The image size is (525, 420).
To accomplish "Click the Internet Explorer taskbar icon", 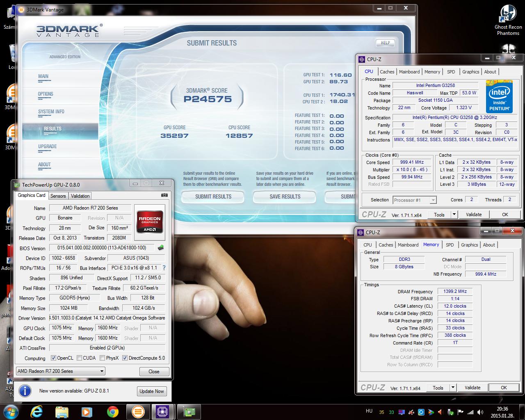I will click(x=37, y=411).
